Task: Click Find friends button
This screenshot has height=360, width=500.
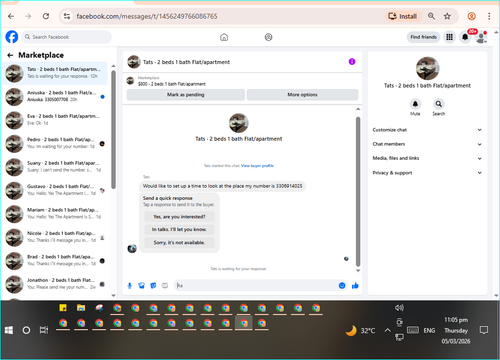Action: [423, 37]
